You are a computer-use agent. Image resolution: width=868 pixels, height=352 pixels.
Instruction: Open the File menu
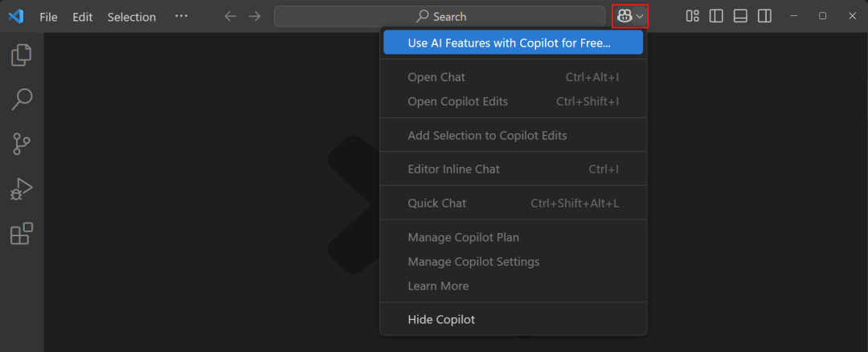click(48, 17)
